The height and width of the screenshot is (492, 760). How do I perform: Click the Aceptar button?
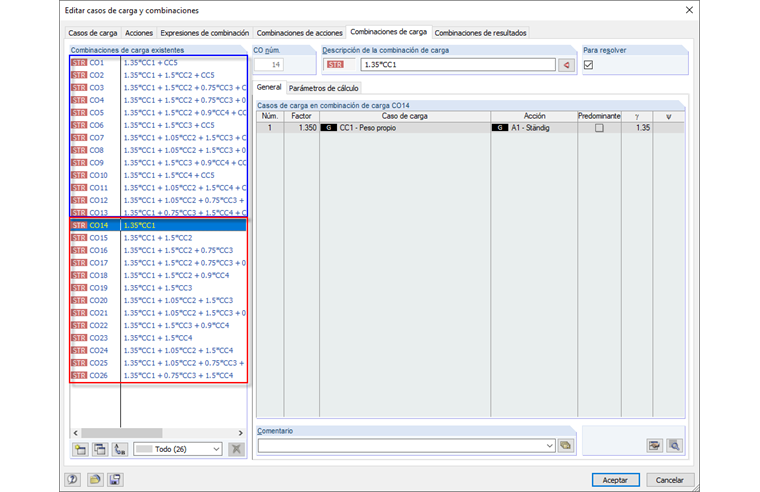coord(616,480)
